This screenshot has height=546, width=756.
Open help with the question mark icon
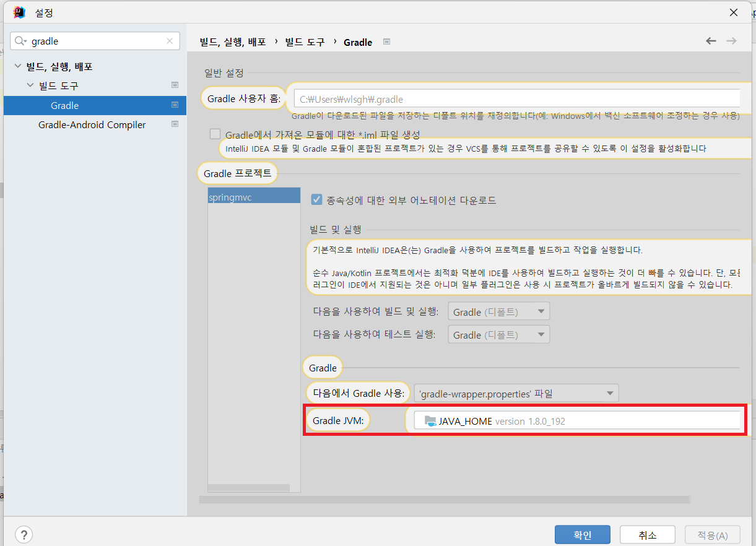point(24,535)
